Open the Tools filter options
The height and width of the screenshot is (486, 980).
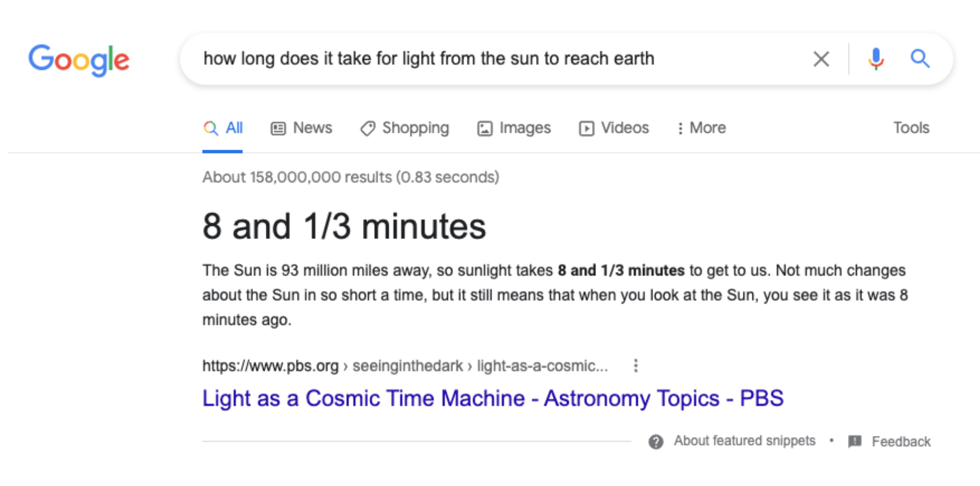click(911, 128)
